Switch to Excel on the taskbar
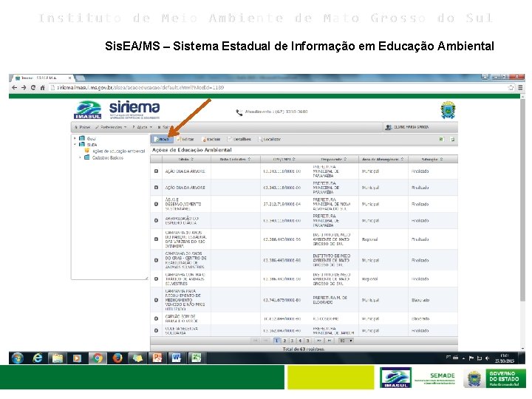Screen dimensions: 532x399 point(196,358)
